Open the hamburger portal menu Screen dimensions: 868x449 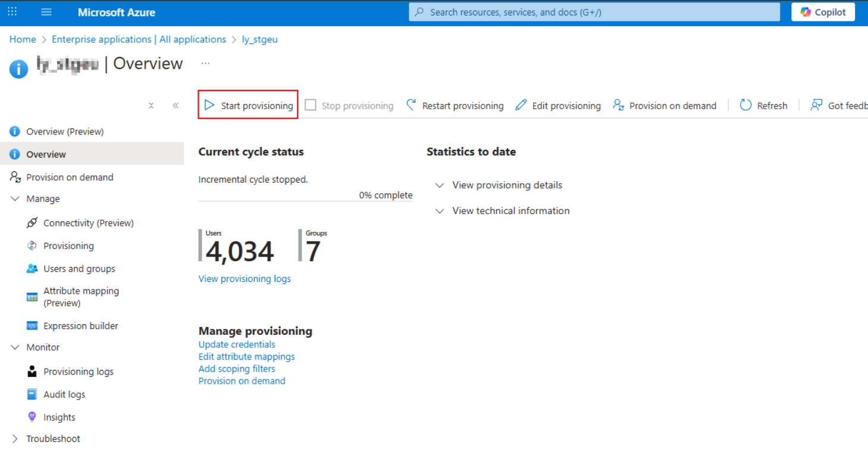(x=46, y=12)
